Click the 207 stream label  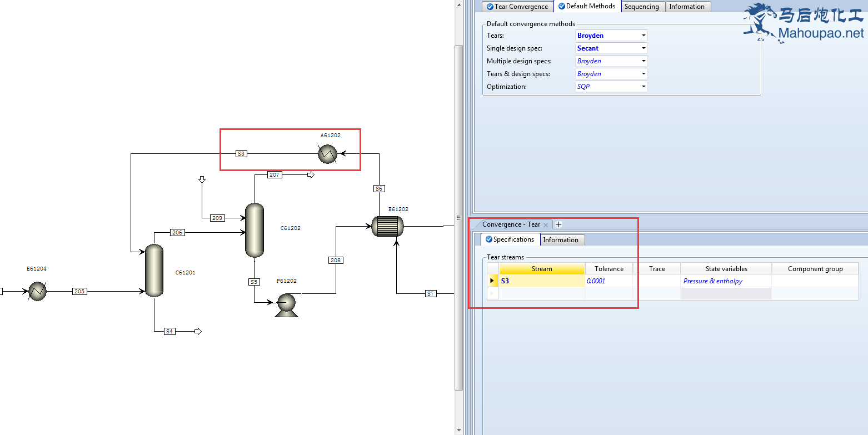pyautogui.click(x=275, y=174)
